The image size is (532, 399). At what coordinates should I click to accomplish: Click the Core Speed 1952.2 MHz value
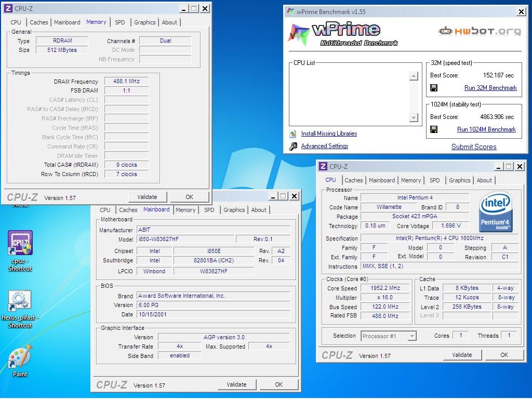tap(385, 288)
